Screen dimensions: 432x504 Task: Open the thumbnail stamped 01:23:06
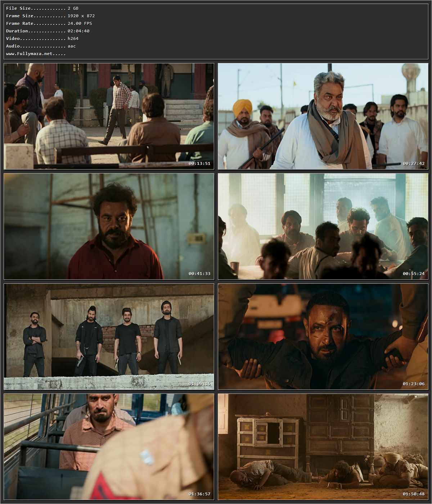[x=323, y=337]
